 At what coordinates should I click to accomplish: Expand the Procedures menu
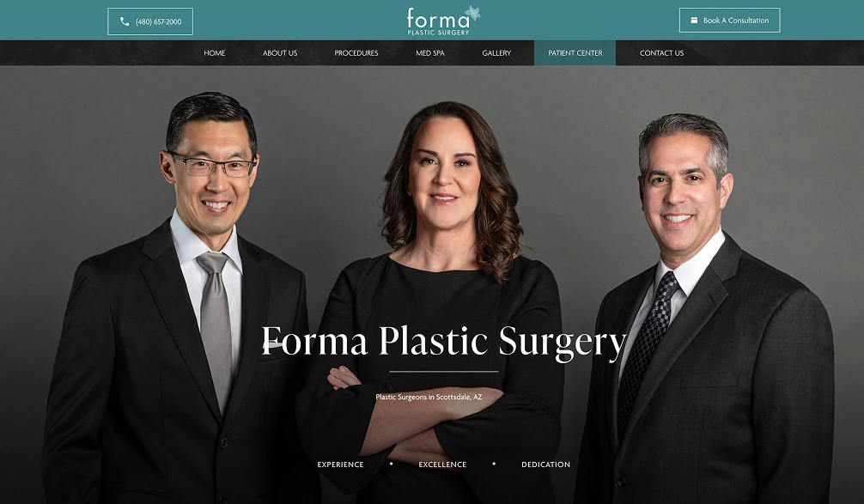pyautogui.click(x=356, y=53)
